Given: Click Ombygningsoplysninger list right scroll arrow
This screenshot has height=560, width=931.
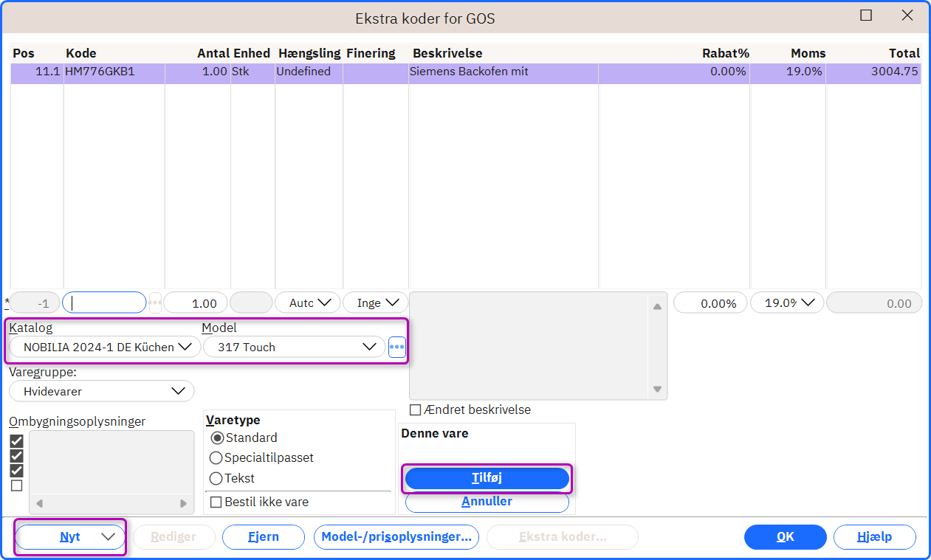Looking at the screenshot, I should [184, 504].
